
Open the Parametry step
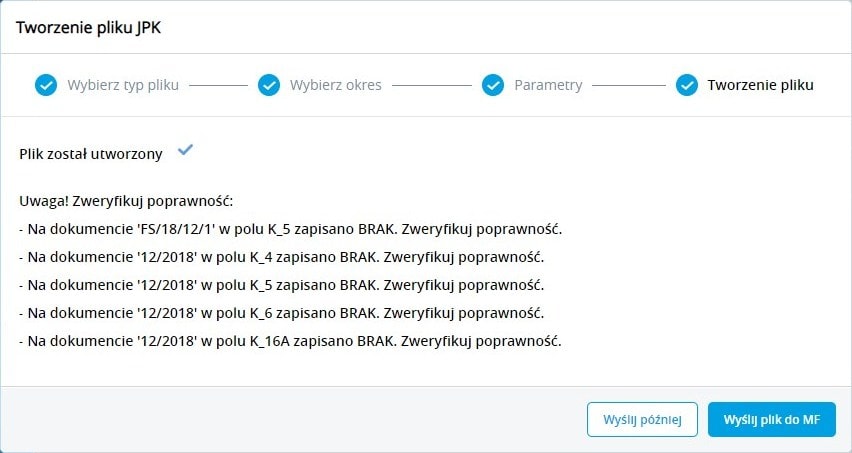coord(548,85)
